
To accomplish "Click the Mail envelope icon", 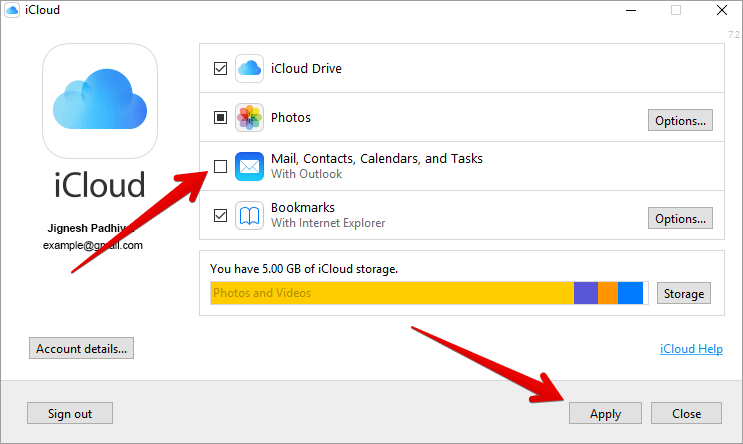I will (249, 166).
